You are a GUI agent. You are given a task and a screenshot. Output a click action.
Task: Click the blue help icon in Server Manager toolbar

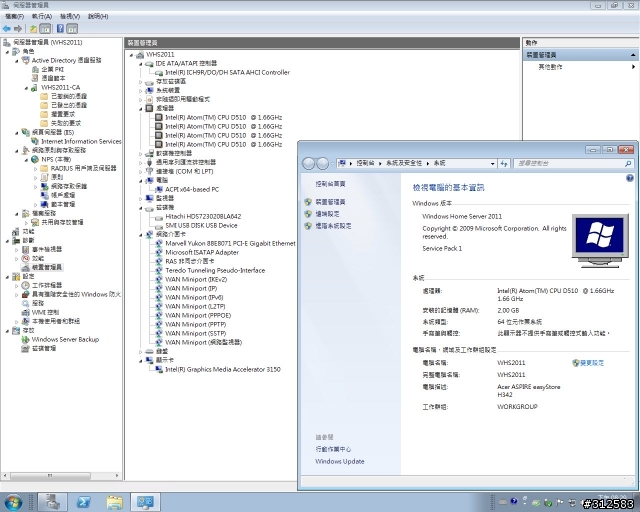[60, 29]
